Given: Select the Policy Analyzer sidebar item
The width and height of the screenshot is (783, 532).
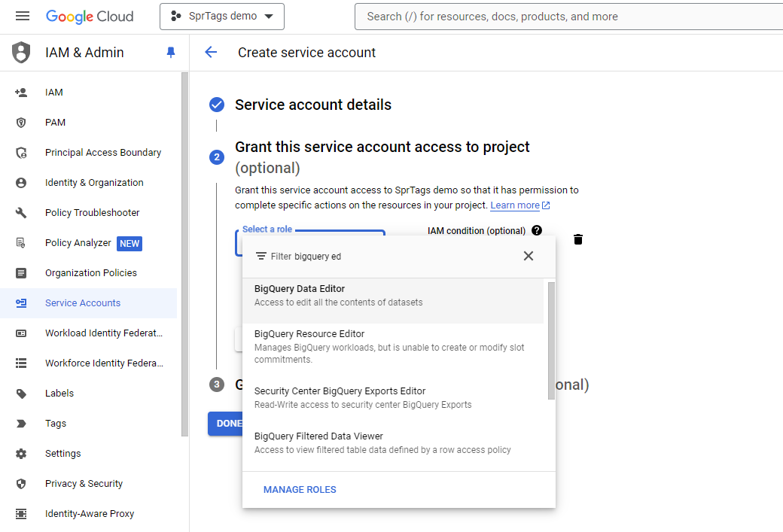Looking at the screenshot, I should tap(78, 242).
